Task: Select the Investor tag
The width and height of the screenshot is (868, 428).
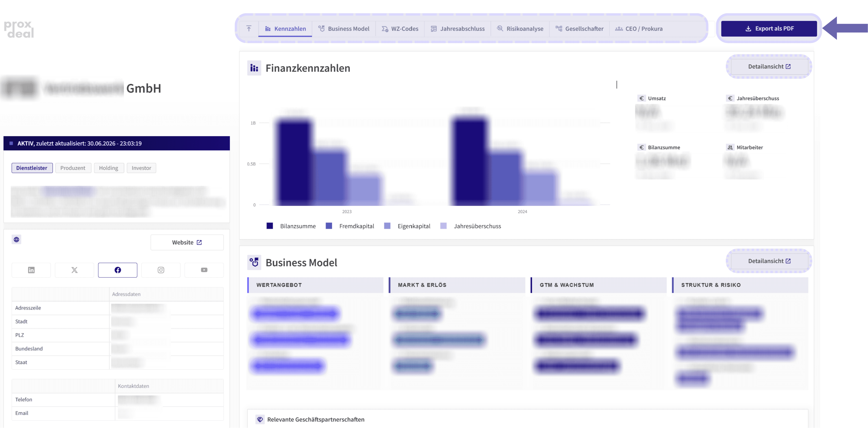Action: click(x=141, y=168)
